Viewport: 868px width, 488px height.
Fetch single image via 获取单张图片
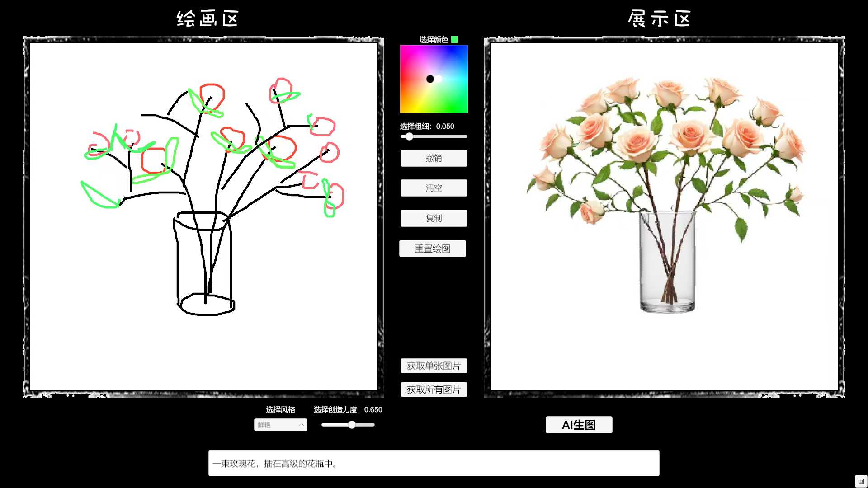(434, 366)
